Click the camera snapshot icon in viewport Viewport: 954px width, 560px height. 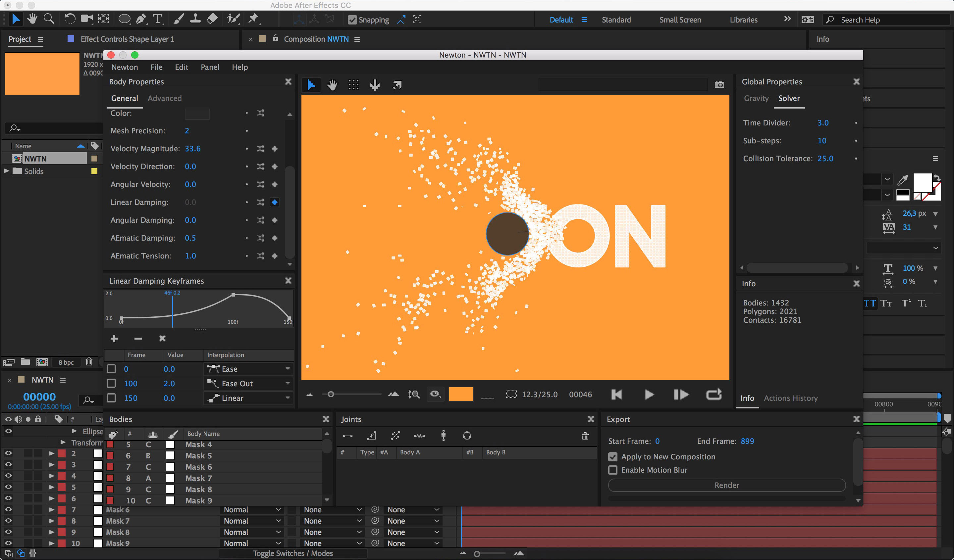(719, 84)
